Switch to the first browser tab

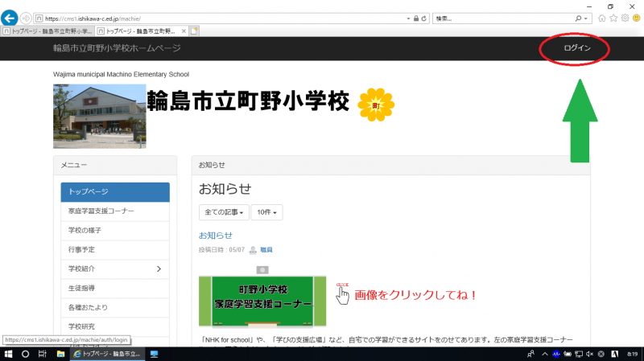pyautogui.click(x=47, y=31)
